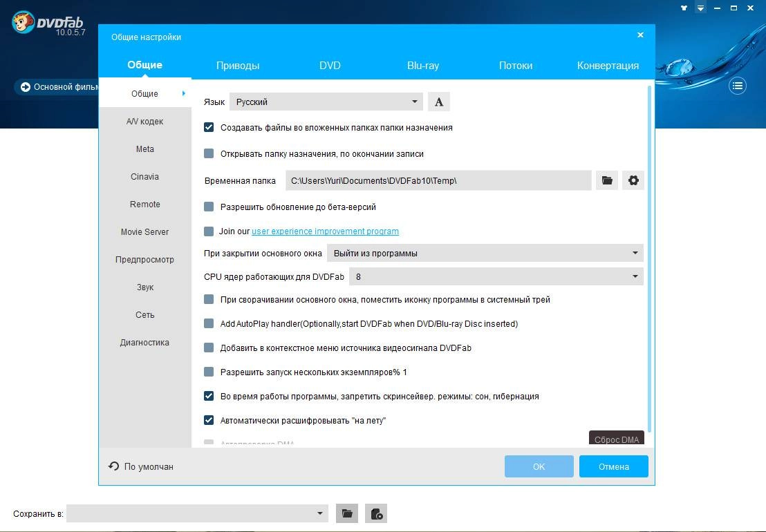Expand the main window closing action dropdown
766x532 pixels.
[485, 253]
